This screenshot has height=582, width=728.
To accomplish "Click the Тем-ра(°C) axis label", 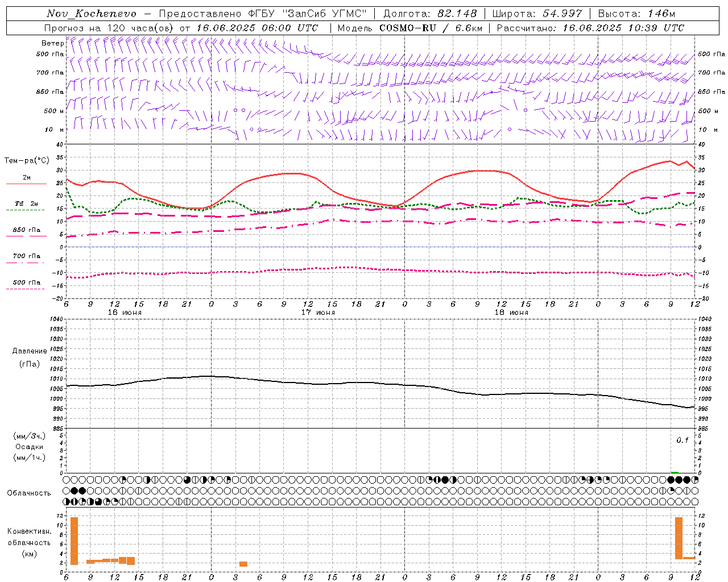I will (26, 161).
